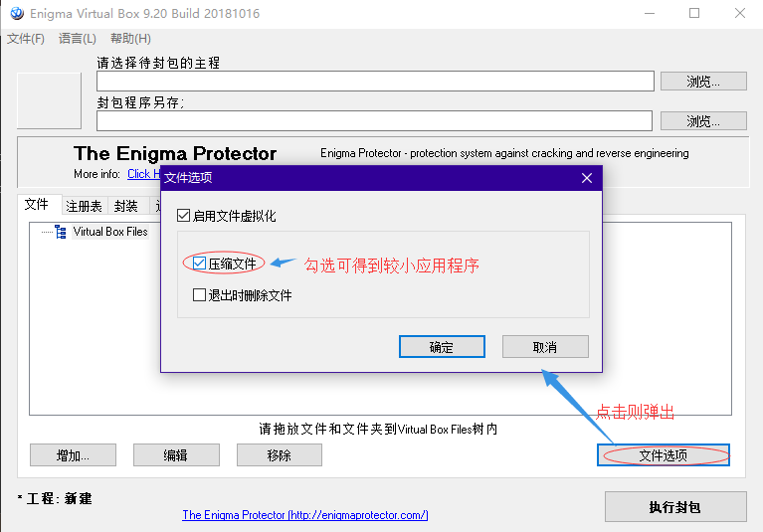Enable the 退出时删除文件 checkbox
The height and width of the screenshot is (532, 763).
pos(199,294)
